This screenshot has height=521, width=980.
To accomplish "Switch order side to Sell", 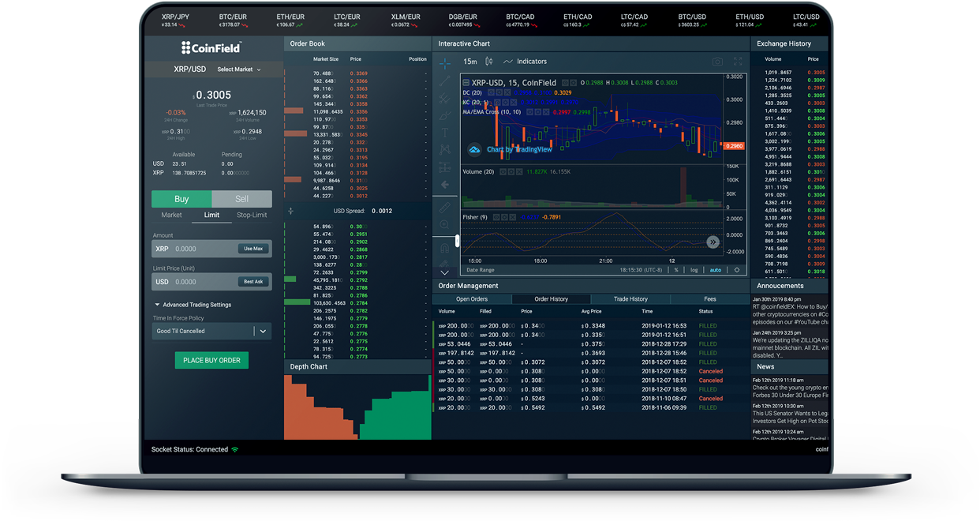I will tap(241, 199).
